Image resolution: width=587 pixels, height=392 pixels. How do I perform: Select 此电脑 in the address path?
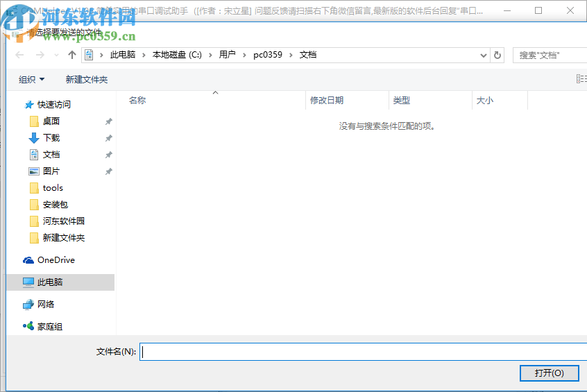coord(123,55)
